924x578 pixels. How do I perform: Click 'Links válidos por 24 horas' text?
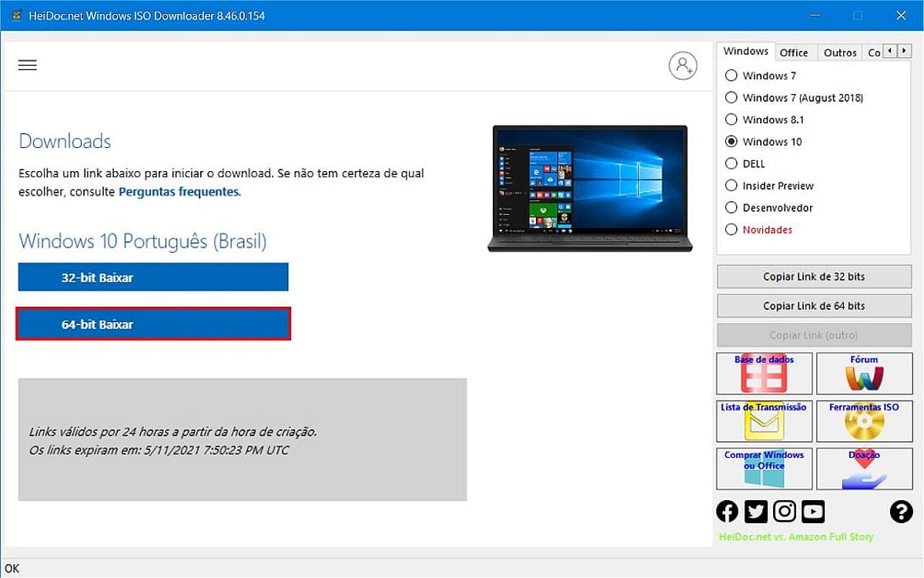point(172,432)
